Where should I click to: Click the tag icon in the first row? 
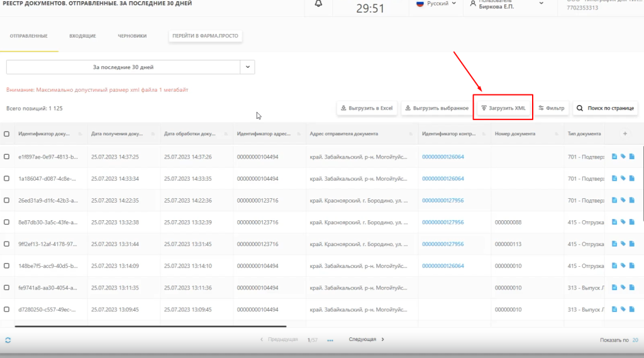tap(623, 157)
